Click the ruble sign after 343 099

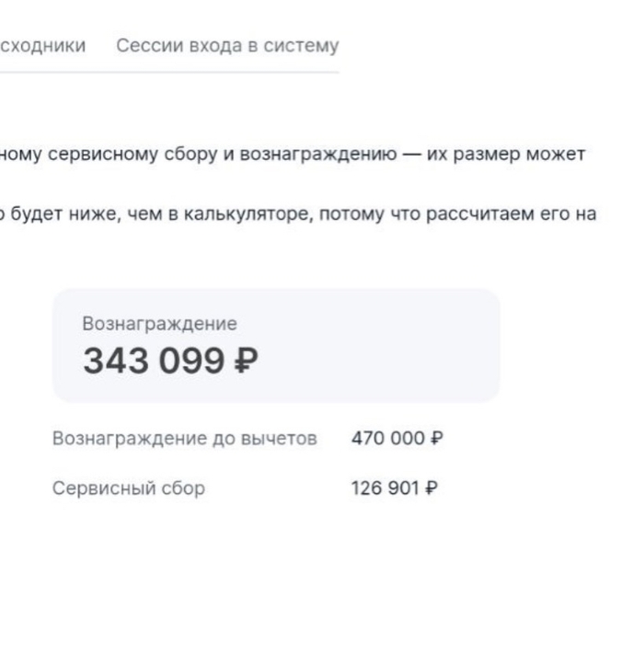247,361
